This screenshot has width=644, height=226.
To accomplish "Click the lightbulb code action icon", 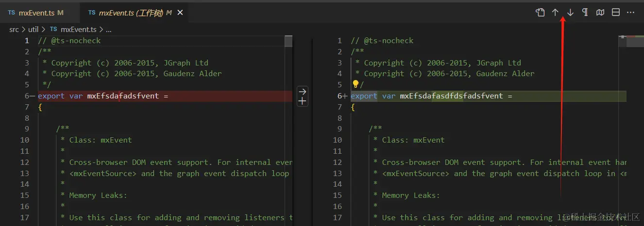I will [356, 84].
